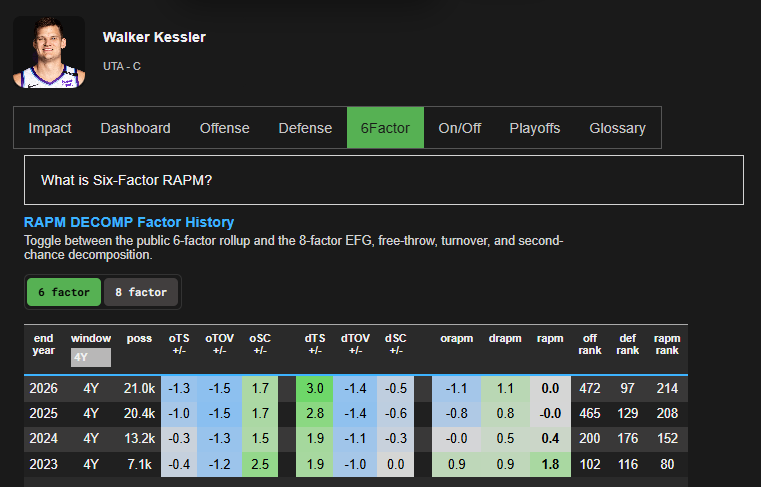
Task: Open the Glossary tab
Action: coord(617,128)
